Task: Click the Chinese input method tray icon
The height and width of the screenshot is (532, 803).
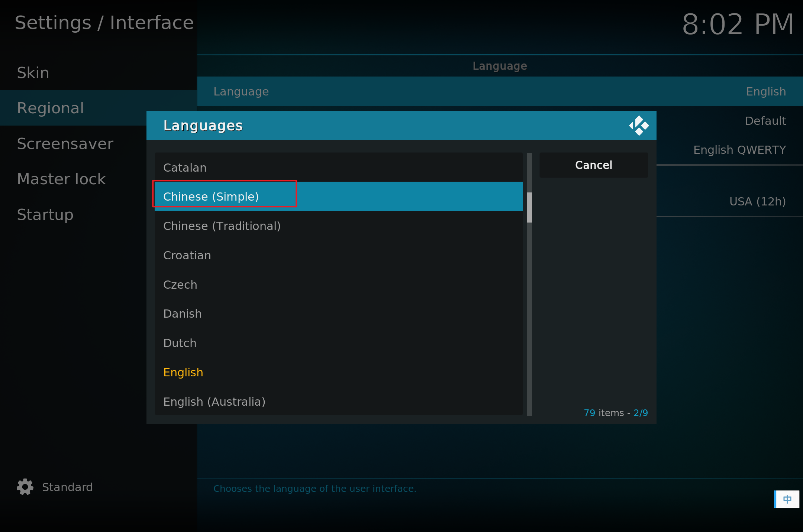Action: [787, 499]
